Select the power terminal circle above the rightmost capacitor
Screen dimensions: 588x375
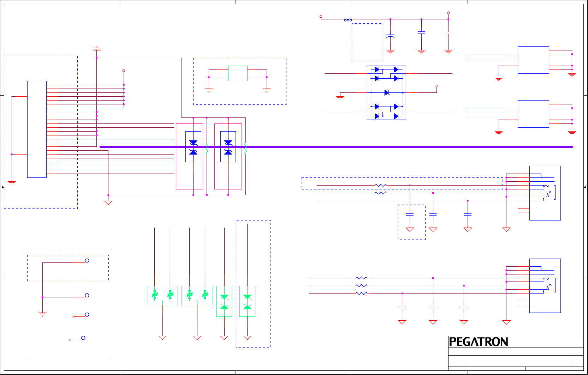pos(448,13)
